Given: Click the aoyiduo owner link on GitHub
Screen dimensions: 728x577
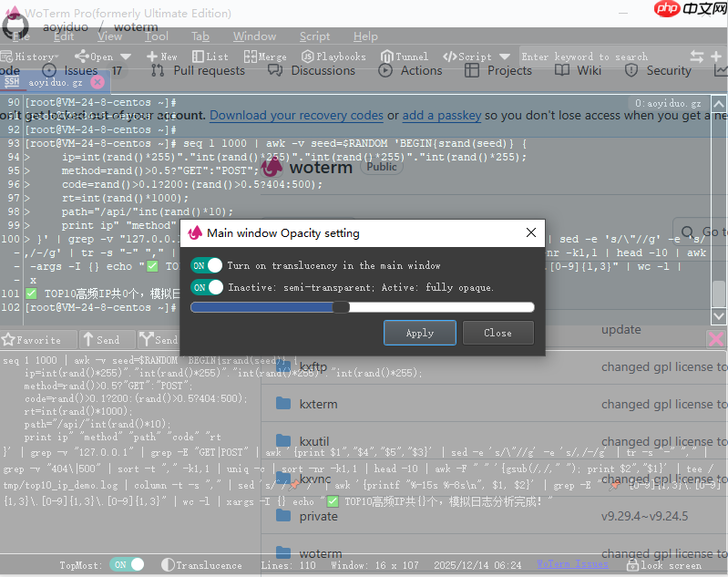Looking at the screenshot, I should (66, 27).
